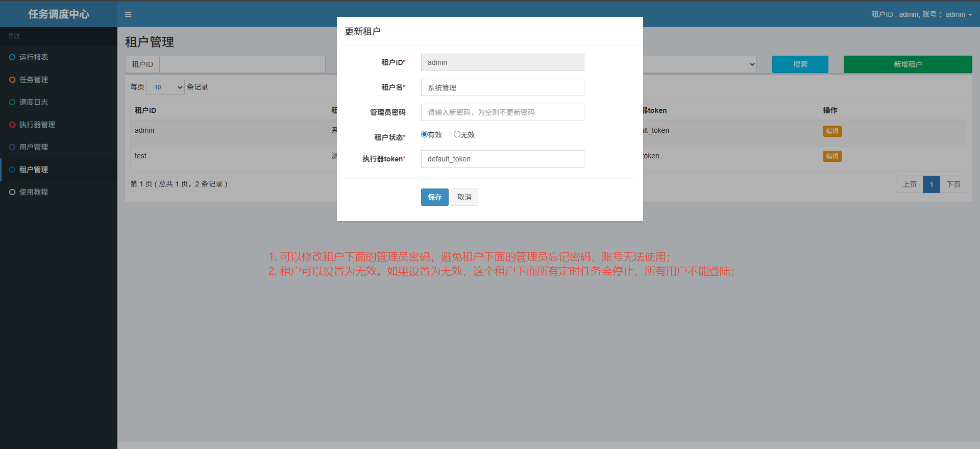This screenshot has height=449, width=980.
Task: Cancel the dialog with 取消
Action: tap(464, 197)
